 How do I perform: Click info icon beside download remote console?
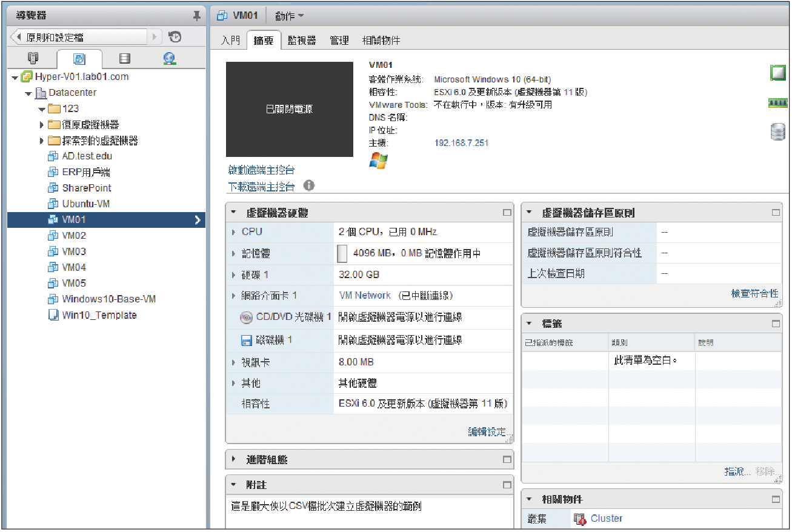point(309,185)
